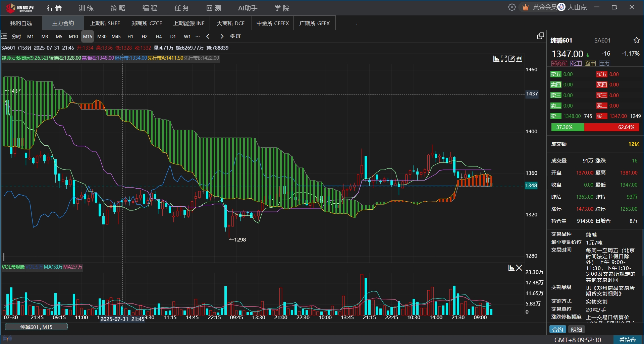Select 上期能源 INE exchange tab

click(189, 23)
